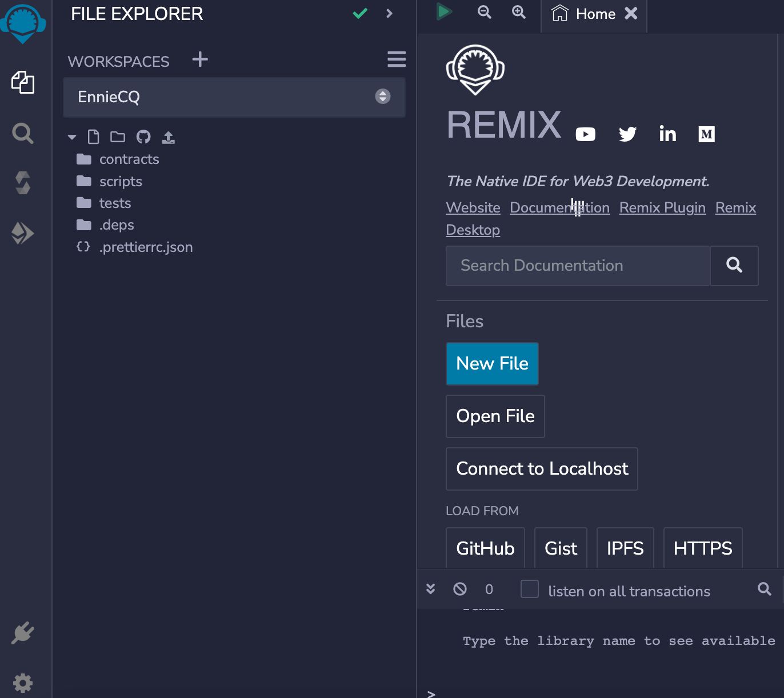Collapse the workspace root tree arrow
This screenshot has width=784, height=698.
click(72, 137)
